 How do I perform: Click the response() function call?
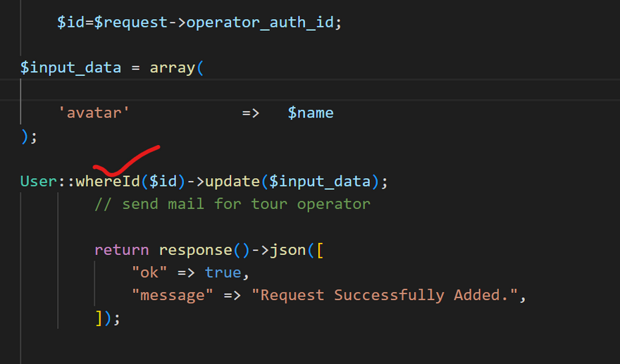(204, 250)
